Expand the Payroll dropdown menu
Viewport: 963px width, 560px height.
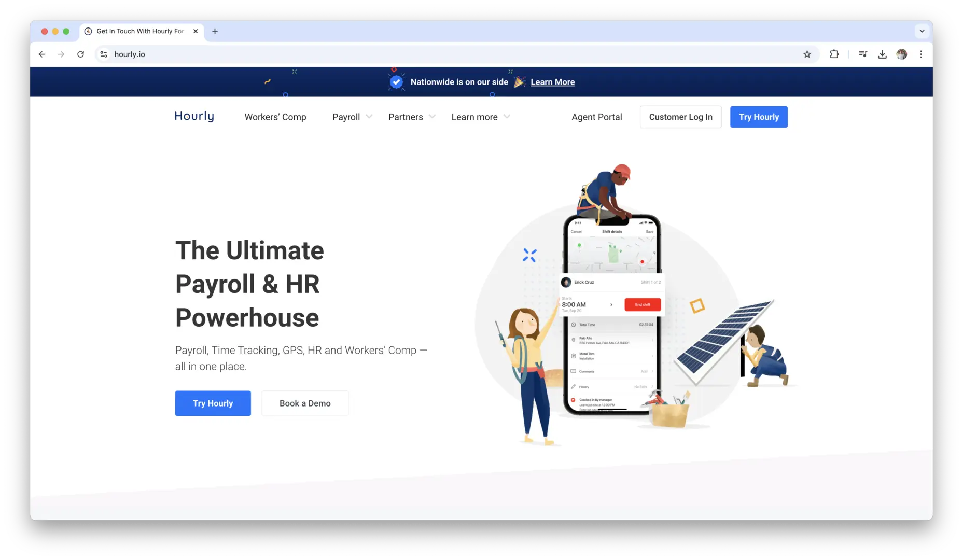[x=352, y=117]
